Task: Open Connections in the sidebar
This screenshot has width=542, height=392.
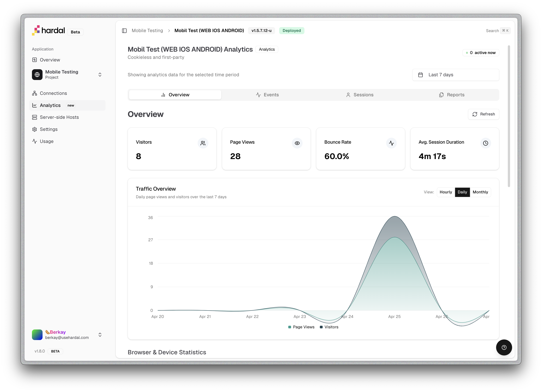Action: tap(53, 93)
